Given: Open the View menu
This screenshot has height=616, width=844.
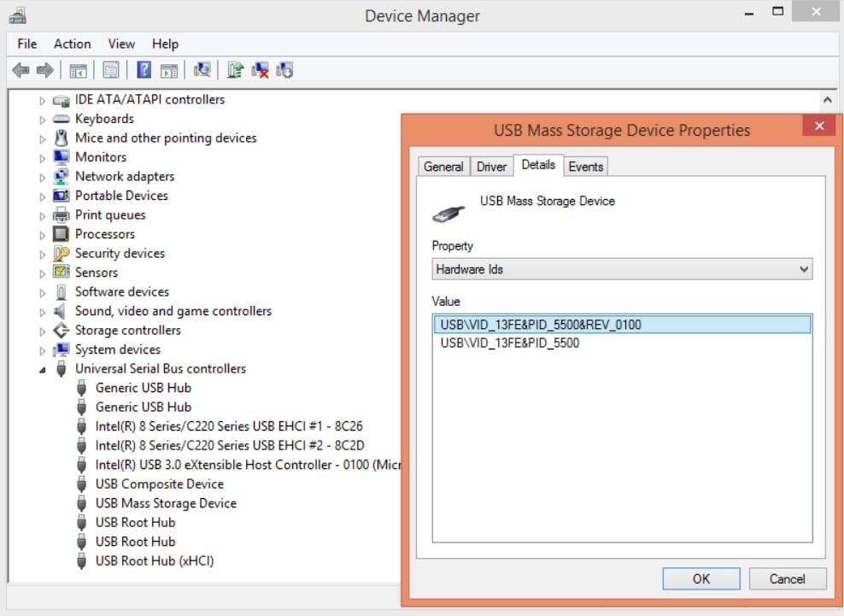Looking at the screenshot, I should [121, 44].
